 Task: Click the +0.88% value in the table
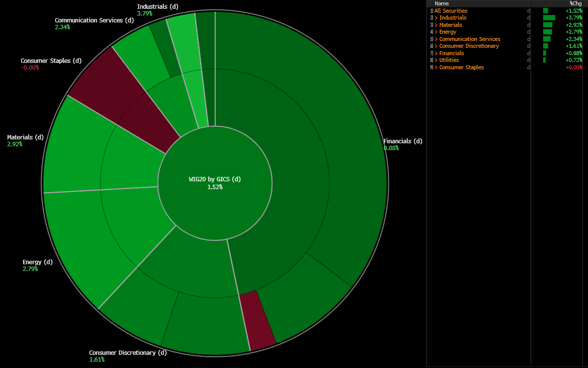(574, 53)
